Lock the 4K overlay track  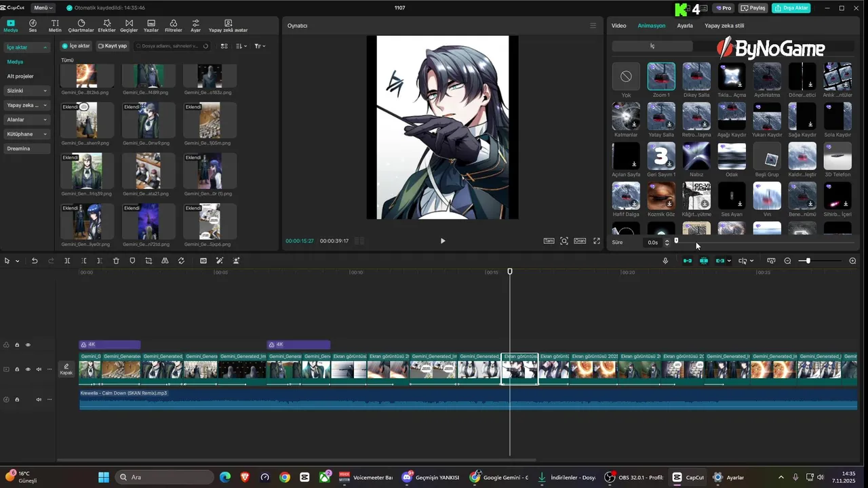click(17, 345)
